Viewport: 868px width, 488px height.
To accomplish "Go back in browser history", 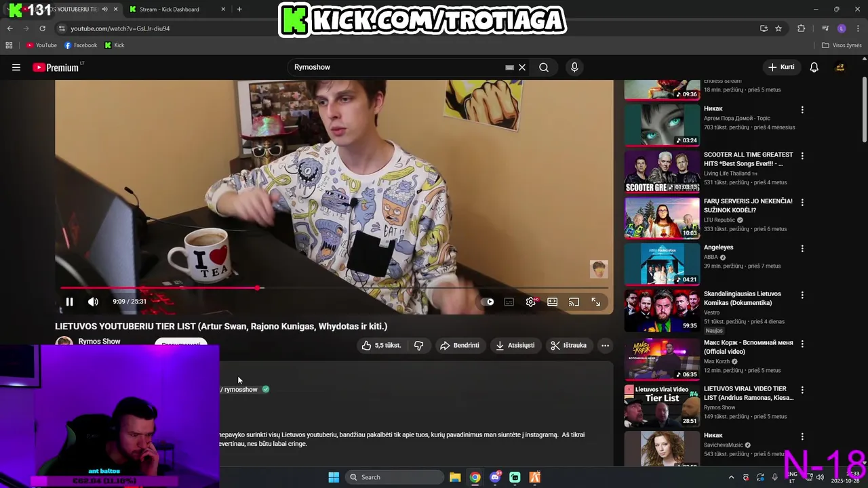I will pos(9,28).
